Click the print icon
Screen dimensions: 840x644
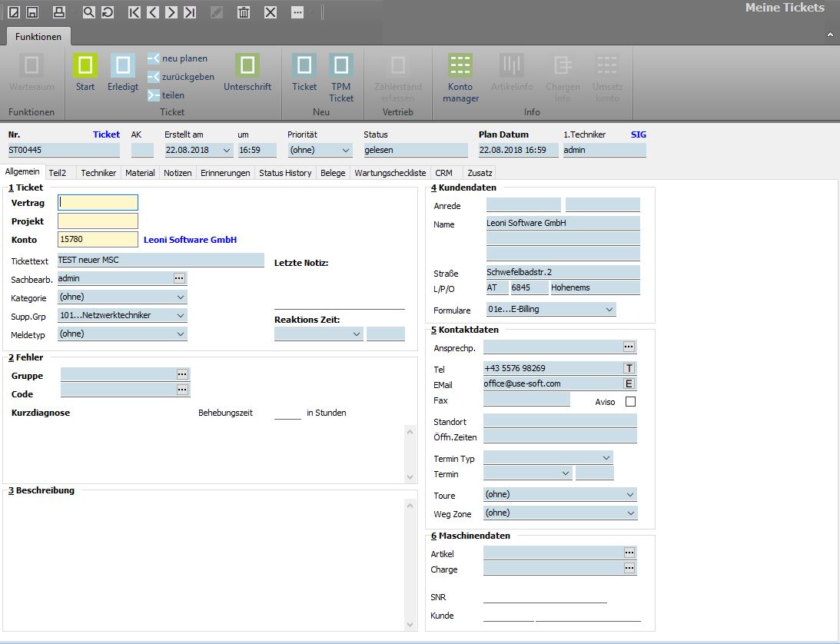(x=59, y=12)
